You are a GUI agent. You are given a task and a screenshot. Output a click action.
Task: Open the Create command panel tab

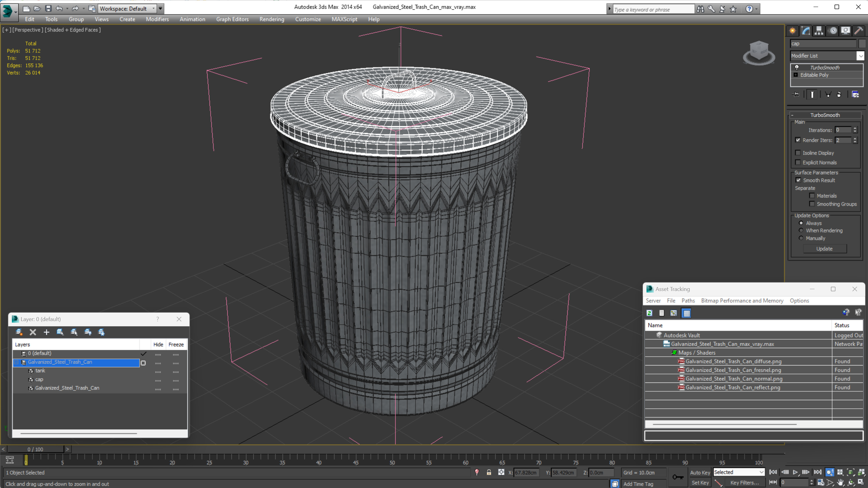click(x=793, y=31)
